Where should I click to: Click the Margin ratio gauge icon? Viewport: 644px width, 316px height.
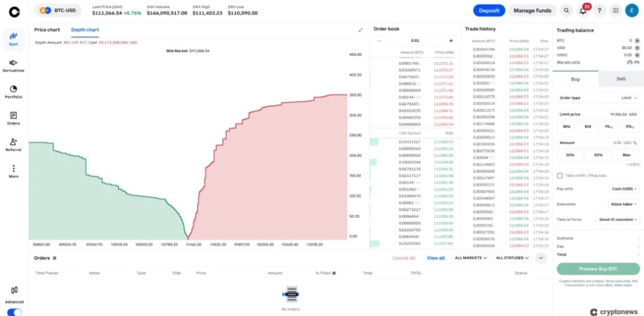tap(630, 62)
